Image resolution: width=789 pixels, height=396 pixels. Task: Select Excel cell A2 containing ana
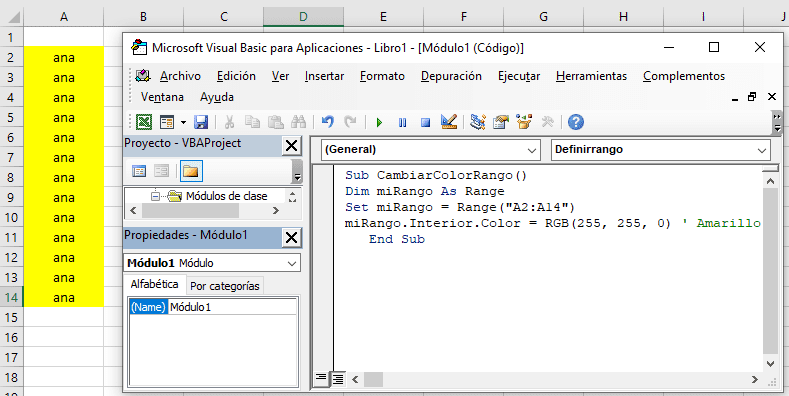[x=64, y=57]
